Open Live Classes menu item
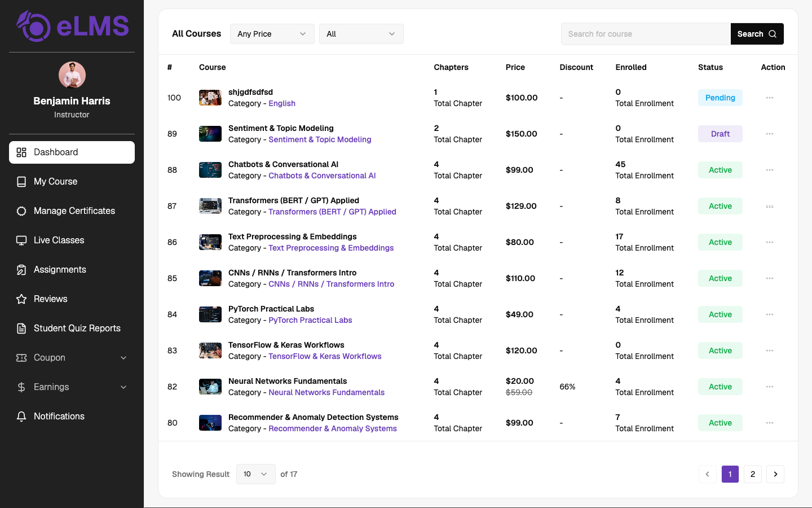Image resolution: width=812 pixels, height=508 pixels. coord(72,240)
